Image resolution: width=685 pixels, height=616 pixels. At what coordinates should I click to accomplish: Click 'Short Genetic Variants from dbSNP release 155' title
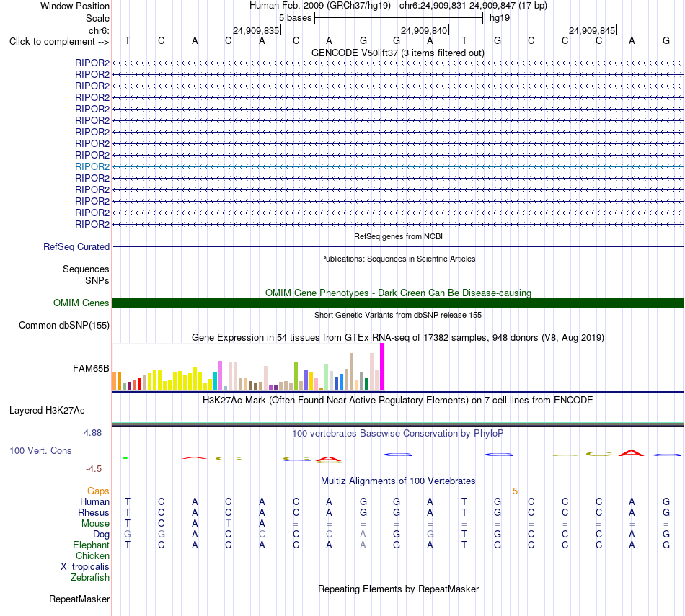[398, 315]
